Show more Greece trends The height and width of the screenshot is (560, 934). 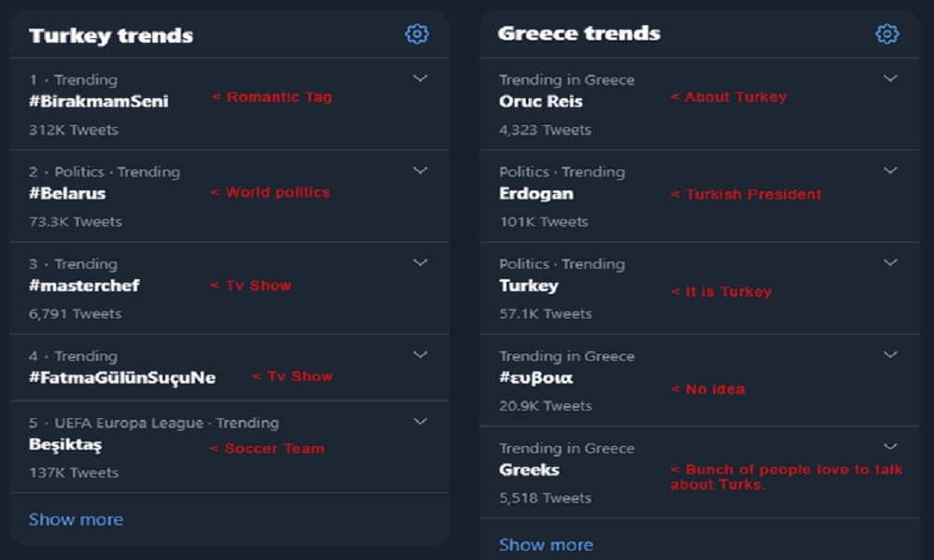(545, 545)
